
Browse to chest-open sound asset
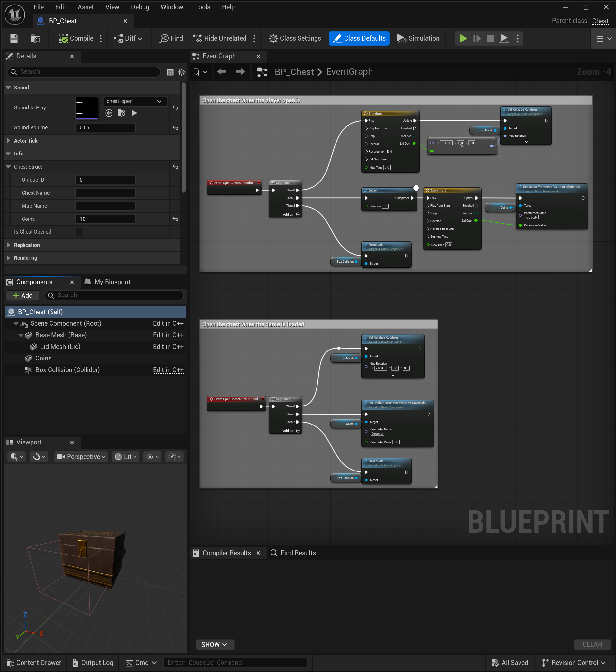(122, 113)
